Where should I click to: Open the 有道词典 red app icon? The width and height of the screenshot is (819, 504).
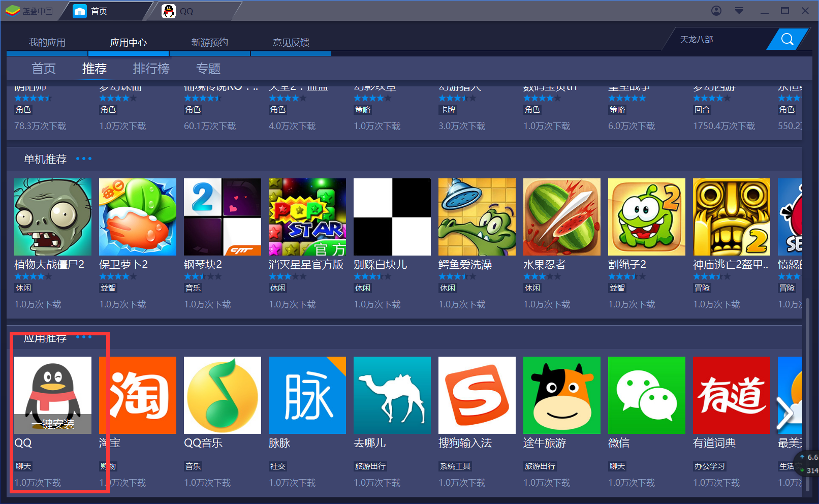click(x=732, y=395)
